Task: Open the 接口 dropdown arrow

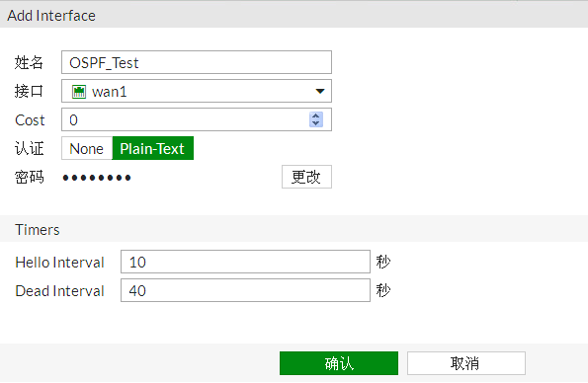Action: coord(320,91)
